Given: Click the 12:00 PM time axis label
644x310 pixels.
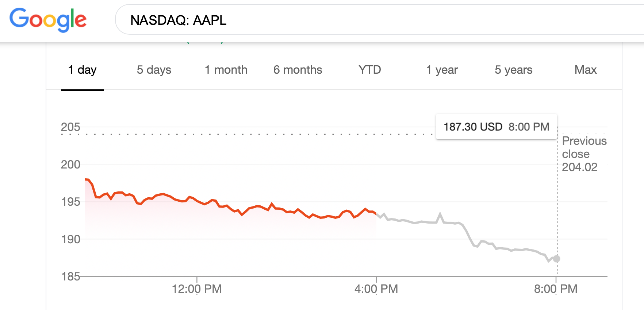Looking at the screenshot, I should tap(197, 289).
